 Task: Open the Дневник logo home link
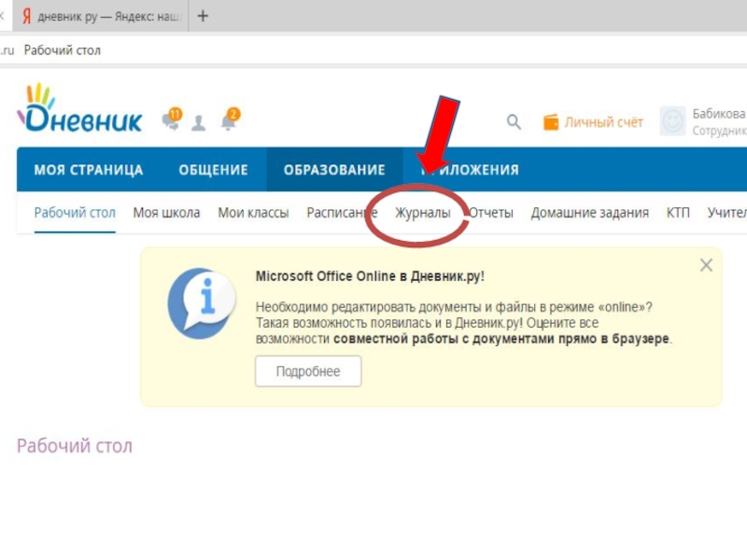click(x=79, y=107)
